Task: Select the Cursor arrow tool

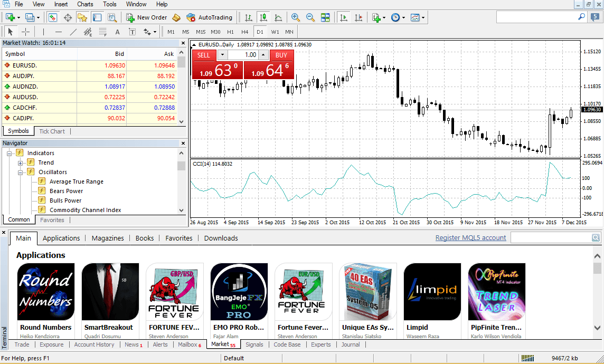Action: tap(11, 32)
